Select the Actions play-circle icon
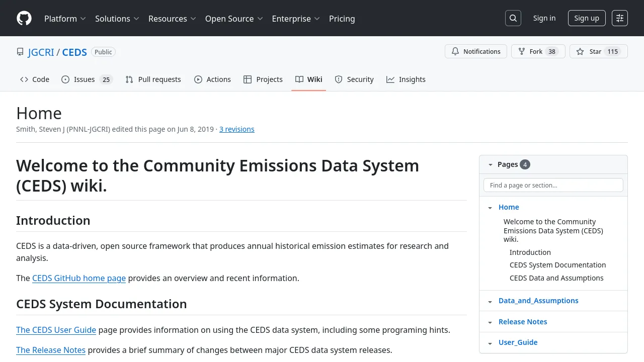 (198, 79)
